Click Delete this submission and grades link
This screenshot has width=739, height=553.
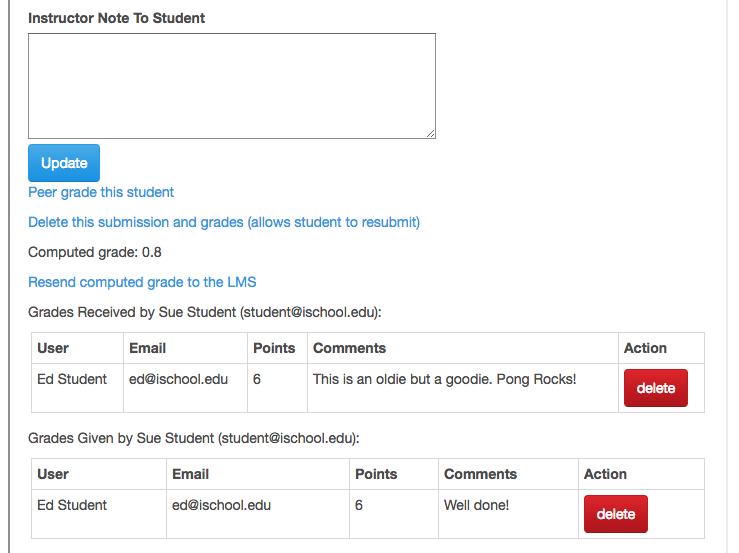pyautogui.click(x=224, y=222)
